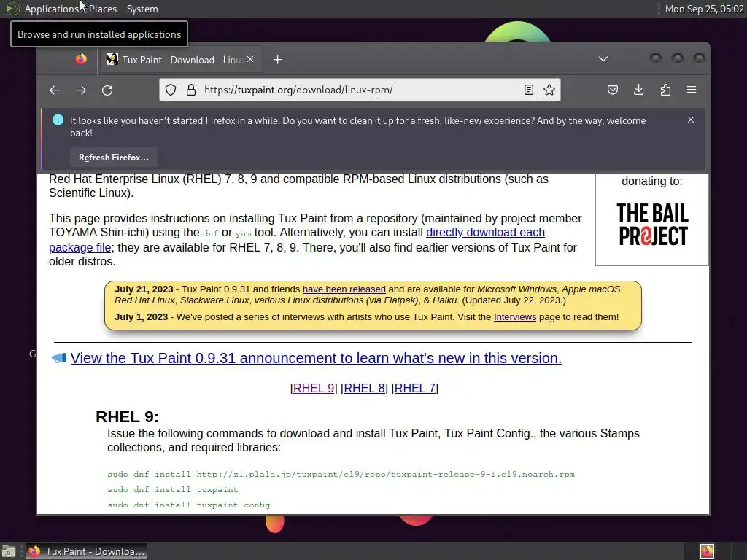Open the Tux Paint 0.9.31 announcement link
The height and width of the screenshot is (560, 747).
316,358
